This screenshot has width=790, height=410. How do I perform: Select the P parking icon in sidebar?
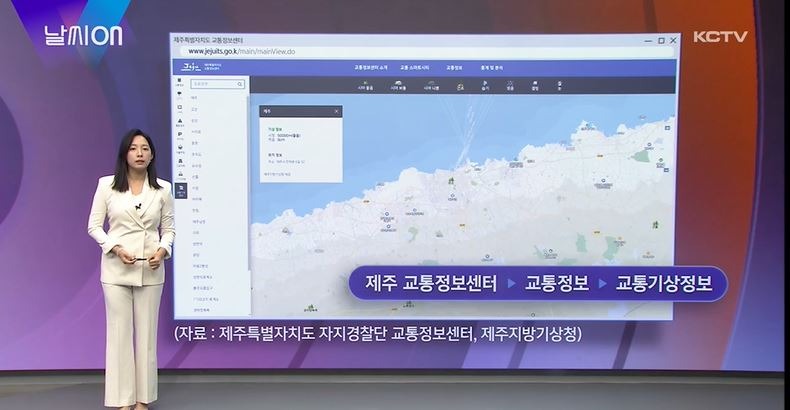(x=180, y=135)
